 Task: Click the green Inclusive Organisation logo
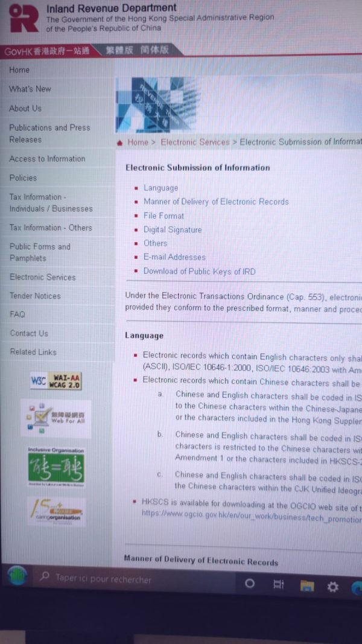pos(56,468)
